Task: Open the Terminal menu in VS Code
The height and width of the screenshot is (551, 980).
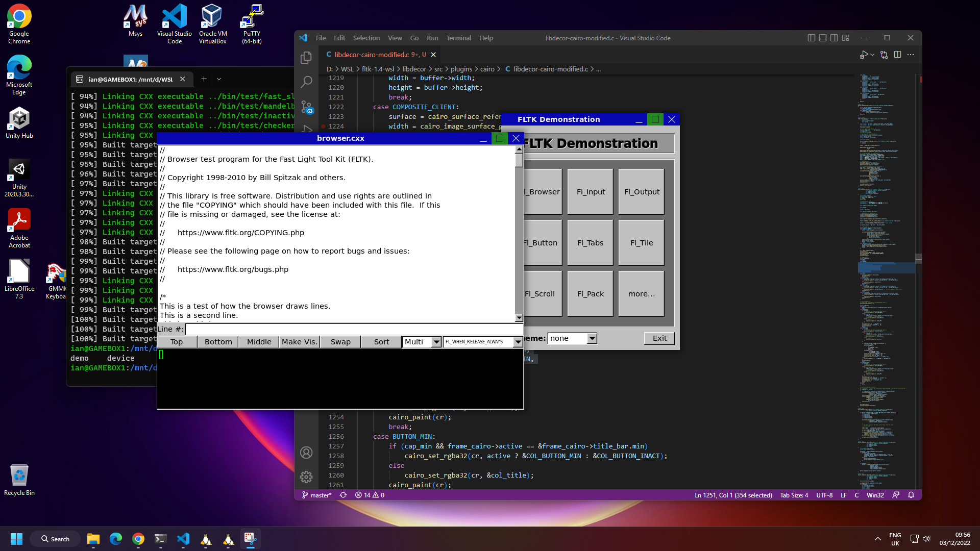Action: click(458, 38)
